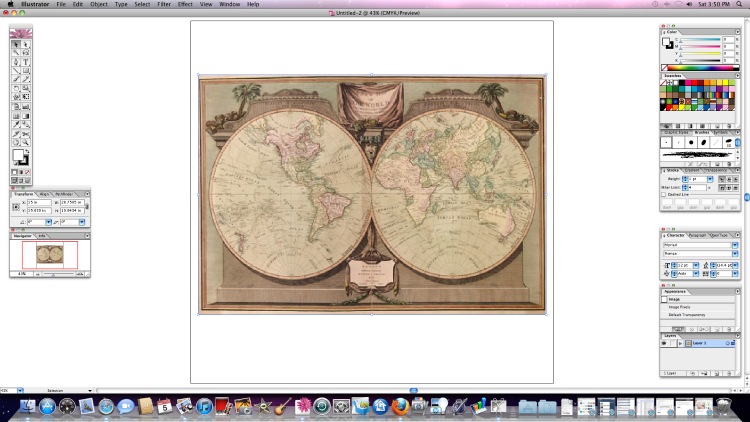Screen dimensions: 750x422
Task: Swap fill and stroke arrows in toolbox
Action: coord(28,151)
